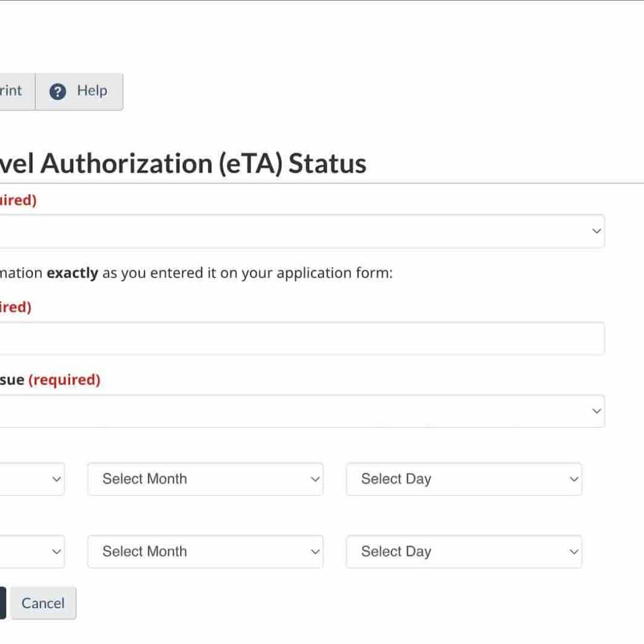This screenshot has width=644, height=644.
Task: Expand the lower row Select Month dropdown
Action: [205, 551]
